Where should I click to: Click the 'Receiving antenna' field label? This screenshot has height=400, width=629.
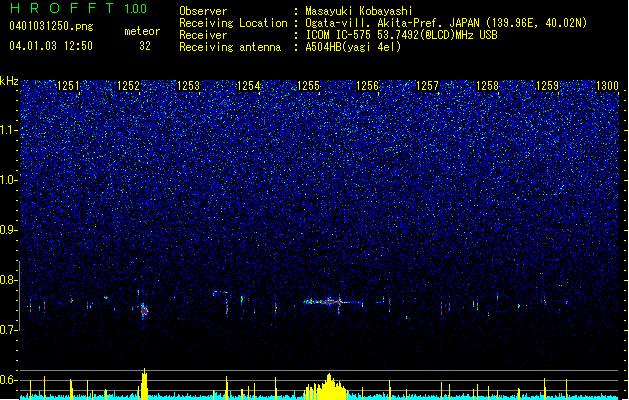230,47
